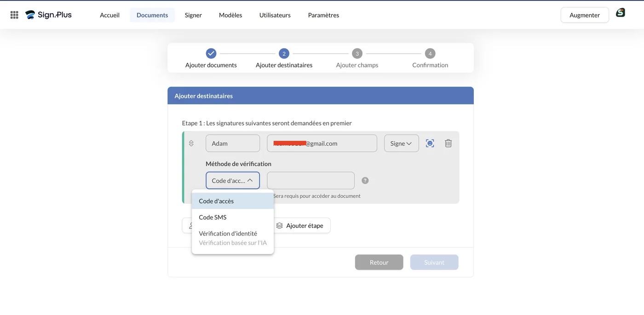The height and width of the screenshot is (315, 644).
Task: Click the step 4 circle Confirmation
Action: [x=430, y=53]
